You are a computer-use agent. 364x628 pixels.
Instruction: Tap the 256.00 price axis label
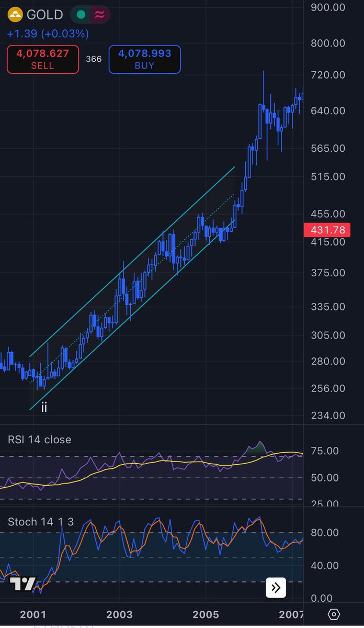[x=327, y=388]
